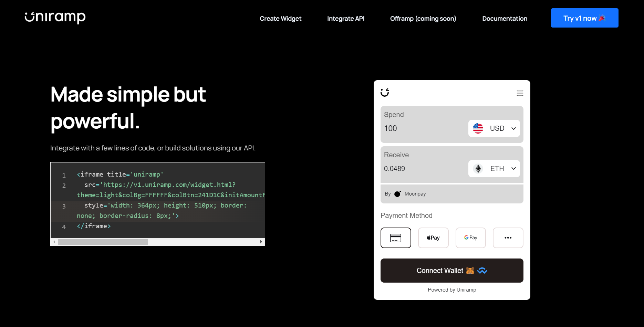644x327 pixels.
Task: Open the widget hamburger menu
Action: click(520, 93)
